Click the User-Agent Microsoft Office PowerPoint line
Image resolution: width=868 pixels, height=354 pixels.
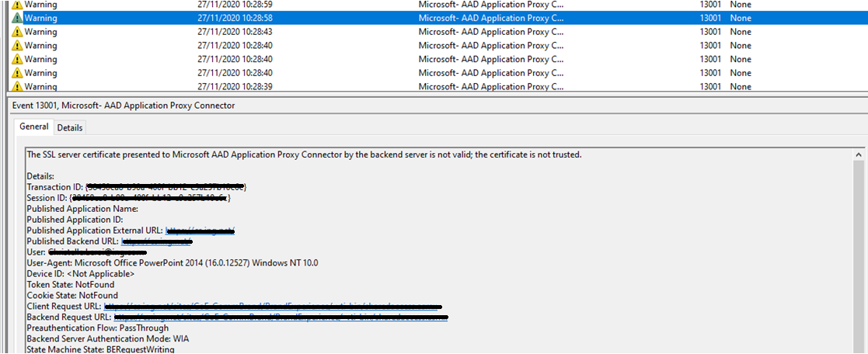pyautogui.click(x=173, y=263)
